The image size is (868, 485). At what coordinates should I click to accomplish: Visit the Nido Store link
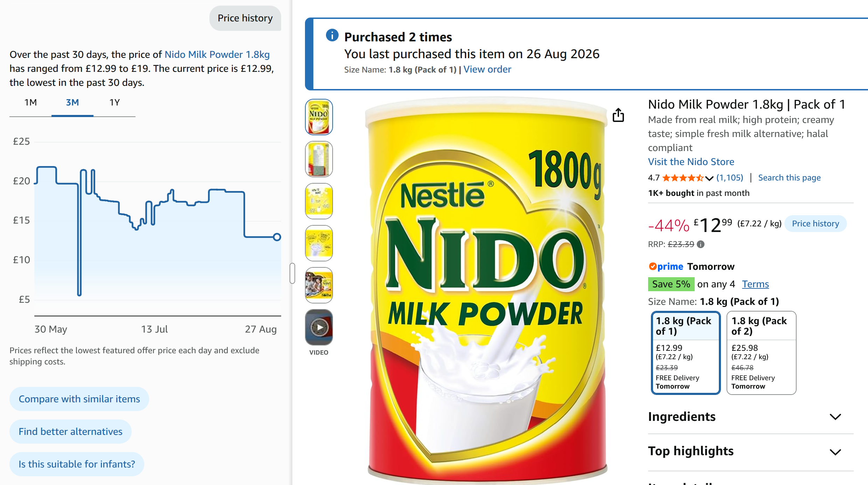point(691,162)
